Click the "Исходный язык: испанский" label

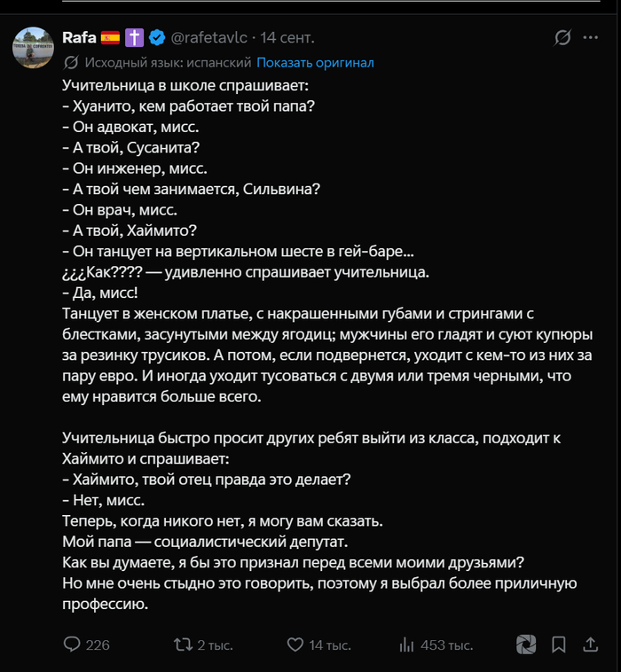pyautogui.click(x=168, y=63)
